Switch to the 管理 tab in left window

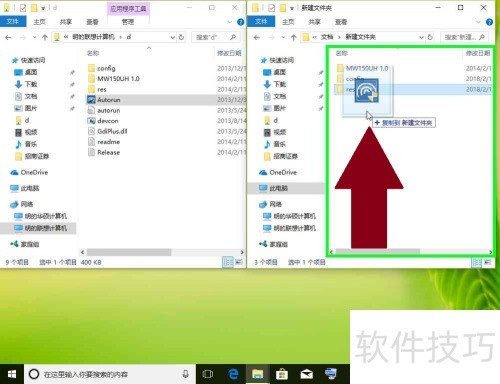pos(128,22)
